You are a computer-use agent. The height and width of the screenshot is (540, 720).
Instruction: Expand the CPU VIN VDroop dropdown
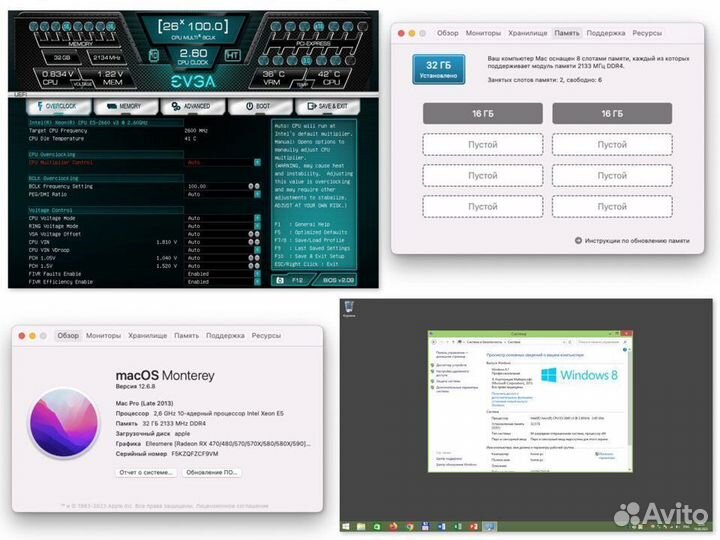[257, 250]
